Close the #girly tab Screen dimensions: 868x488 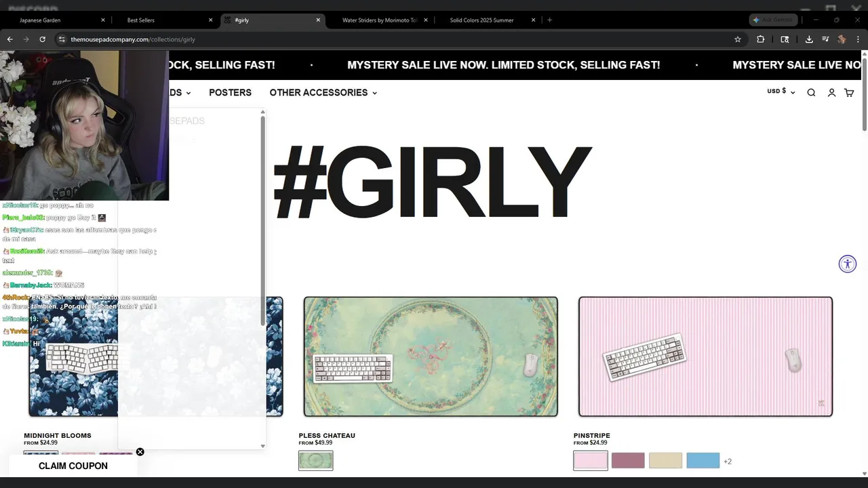(x=318, y=20)
